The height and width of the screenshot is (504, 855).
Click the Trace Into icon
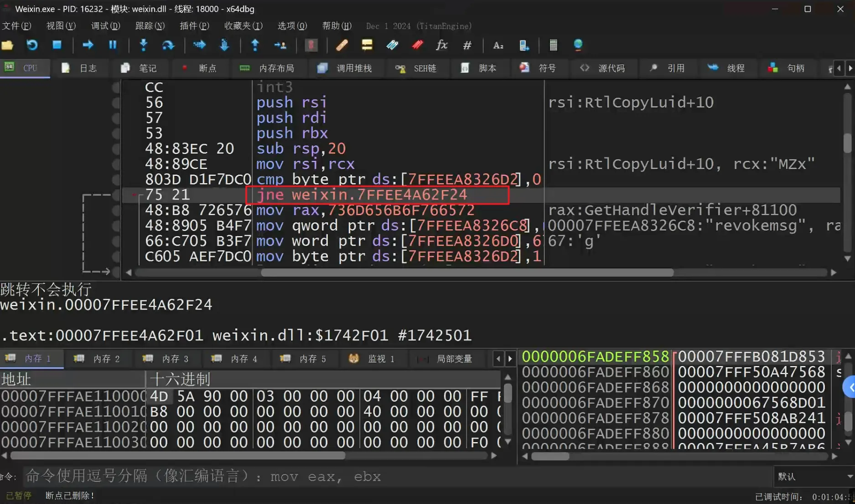pyautogui.click(x=199, y=45)
